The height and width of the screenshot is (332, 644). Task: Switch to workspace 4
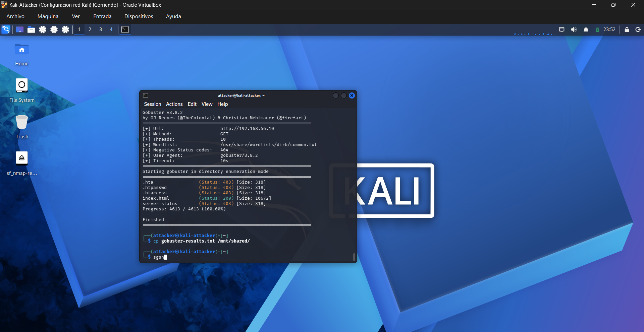[x=111, y=29]
